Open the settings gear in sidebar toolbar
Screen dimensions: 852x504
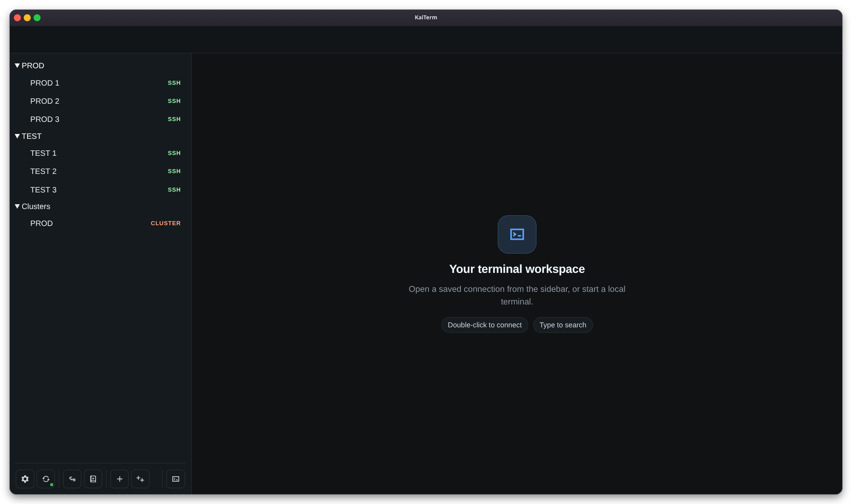[25, 479]
